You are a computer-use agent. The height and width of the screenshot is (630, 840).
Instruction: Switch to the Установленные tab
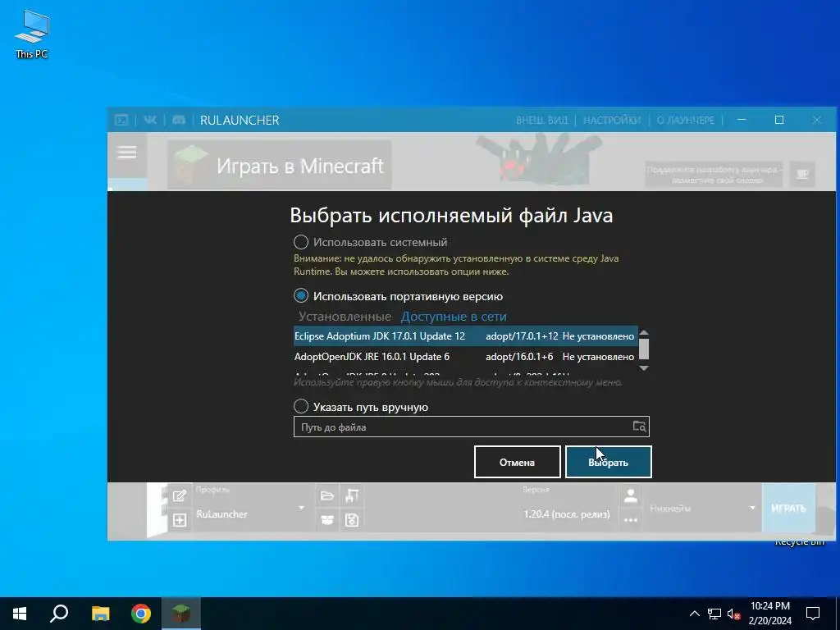click(345, 317)
